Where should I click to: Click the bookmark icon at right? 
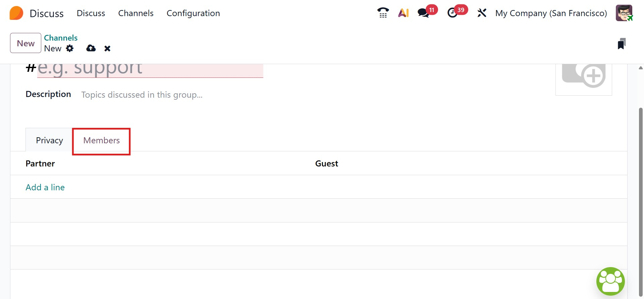point(622,44)
